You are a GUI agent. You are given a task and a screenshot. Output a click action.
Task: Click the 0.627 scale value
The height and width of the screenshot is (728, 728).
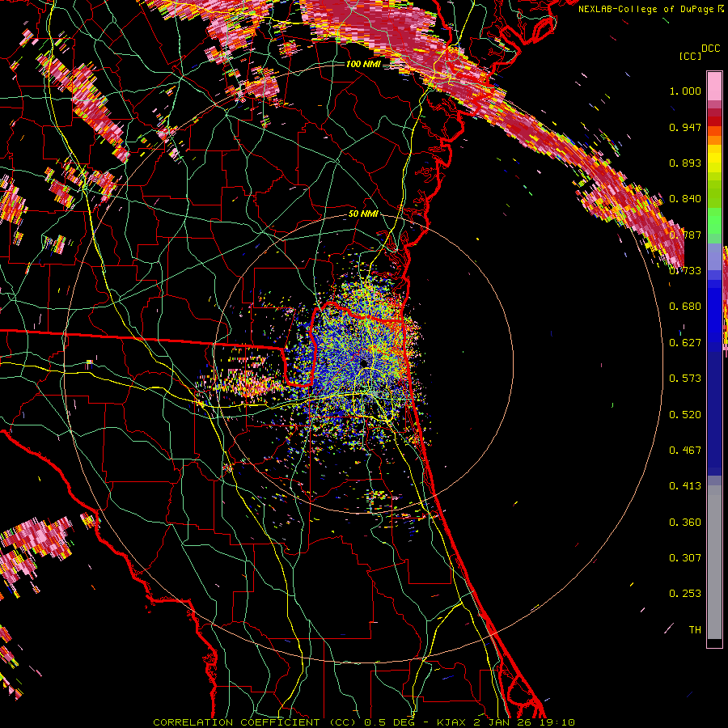[x=685, y=343]
